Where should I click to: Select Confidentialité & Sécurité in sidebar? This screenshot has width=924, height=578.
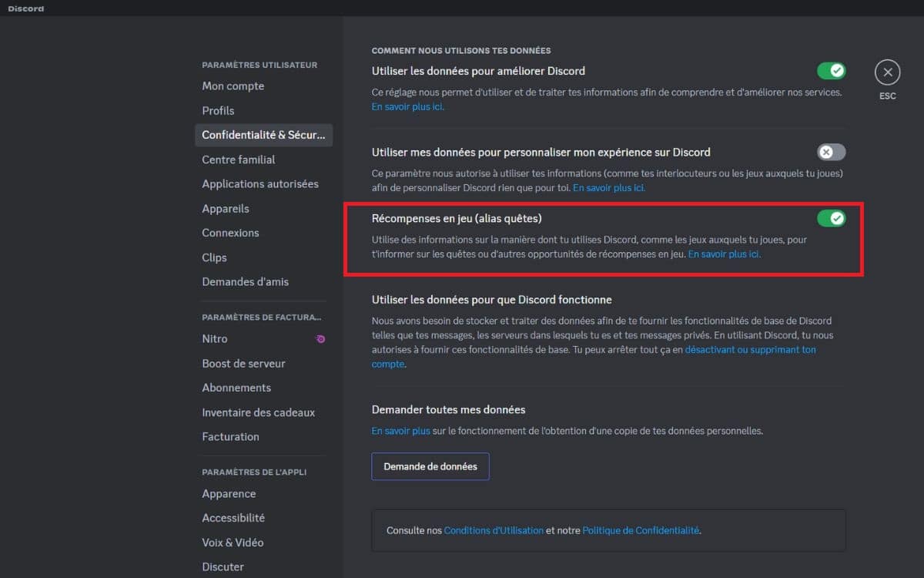click(263, 135)
